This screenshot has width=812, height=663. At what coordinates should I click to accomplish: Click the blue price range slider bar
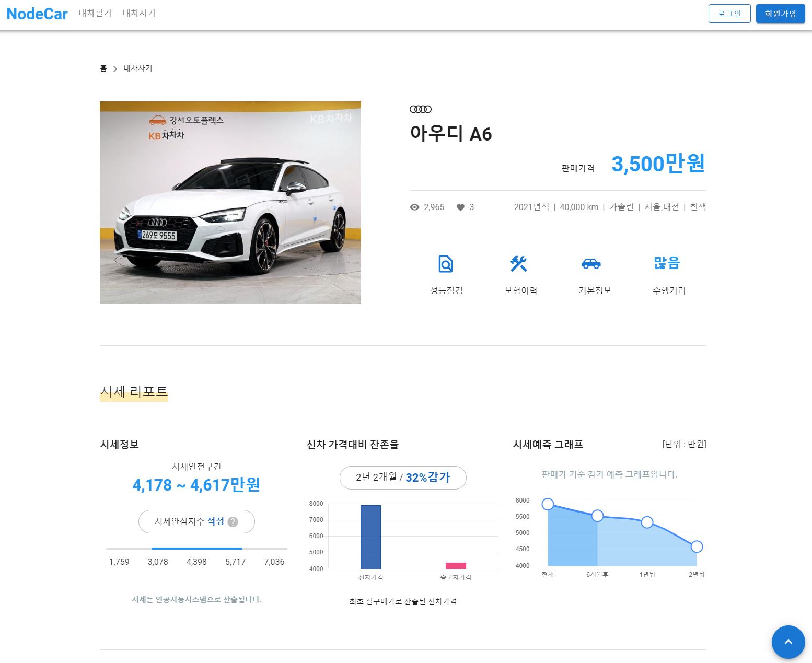[x=196, y=549]
